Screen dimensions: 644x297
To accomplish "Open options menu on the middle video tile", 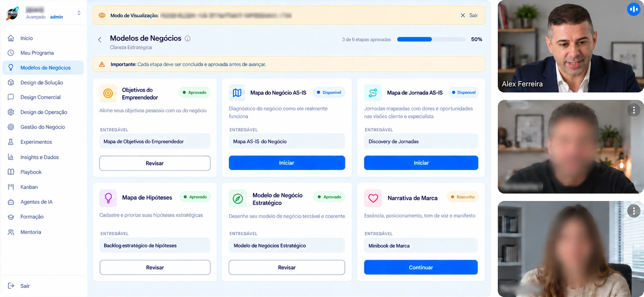I will coord(634,110).
